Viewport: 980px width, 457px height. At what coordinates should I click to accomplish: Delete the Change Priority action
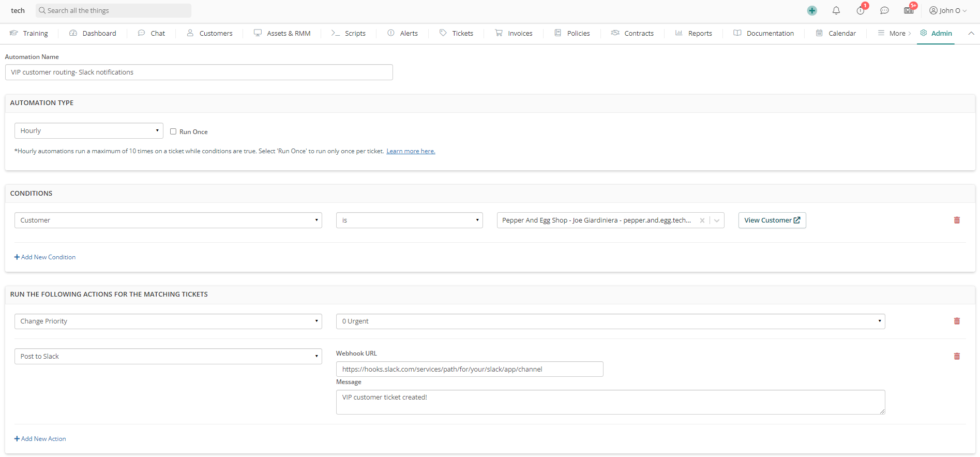click(x=957, y=321)
